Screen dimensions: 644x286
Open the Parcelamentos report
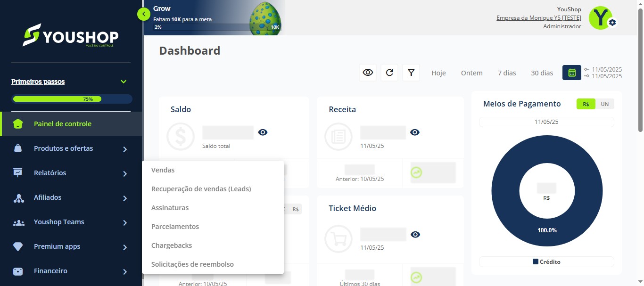pos(213,227)
